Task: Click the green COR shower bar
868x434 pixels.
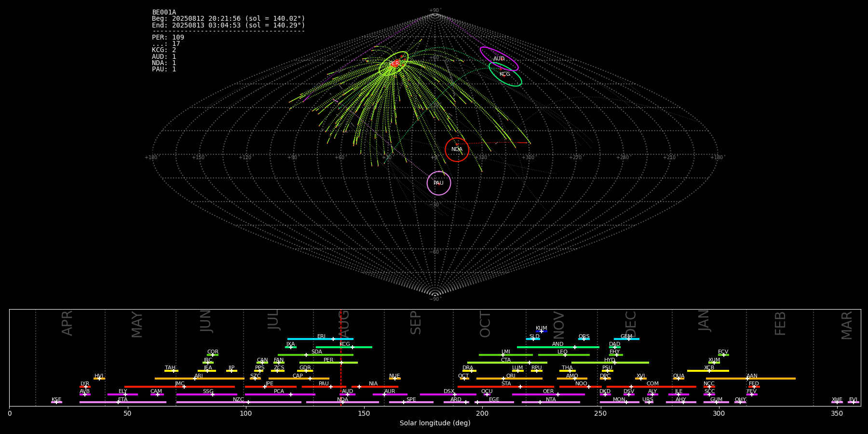Action: click(213, 355)
